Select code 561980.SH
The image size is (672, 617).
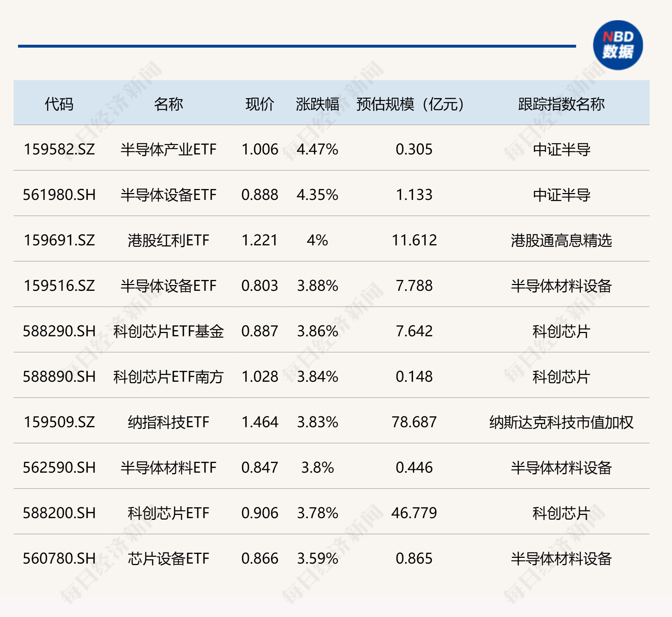59,195
